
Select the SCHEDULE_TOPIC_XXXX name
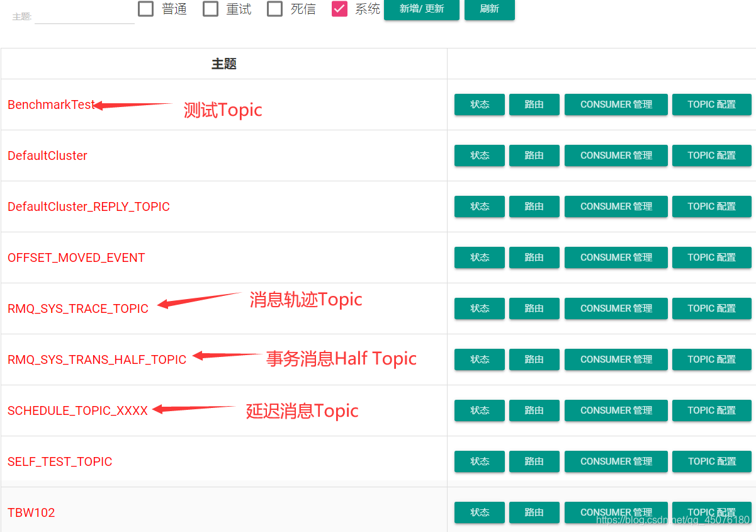[x=77, y=410]
